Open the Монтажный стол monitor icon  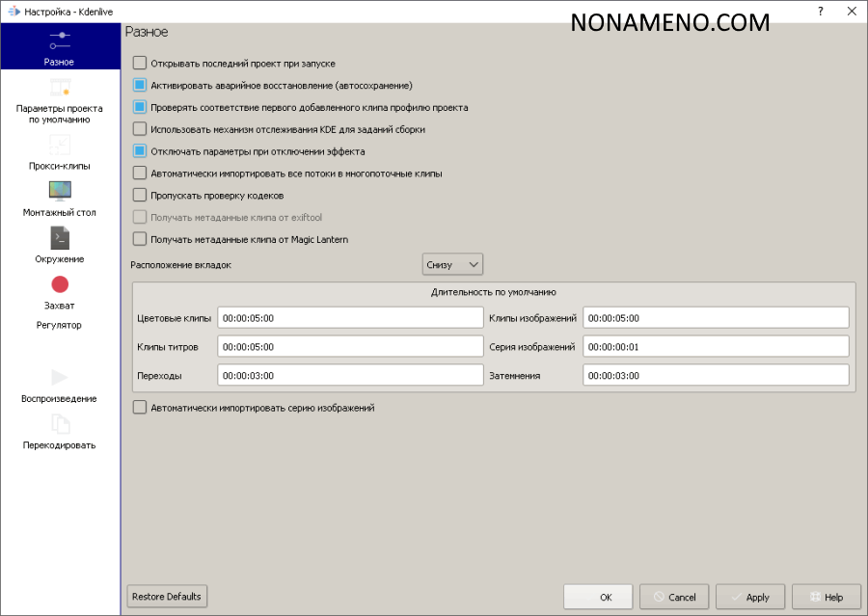60,191
